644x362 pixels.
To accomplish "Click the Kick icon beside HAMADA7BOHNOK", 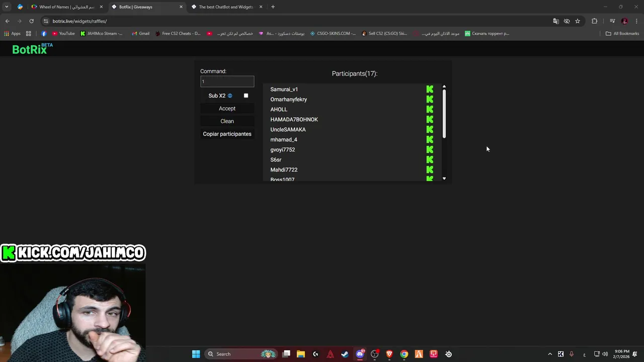I will click(430, 119).
